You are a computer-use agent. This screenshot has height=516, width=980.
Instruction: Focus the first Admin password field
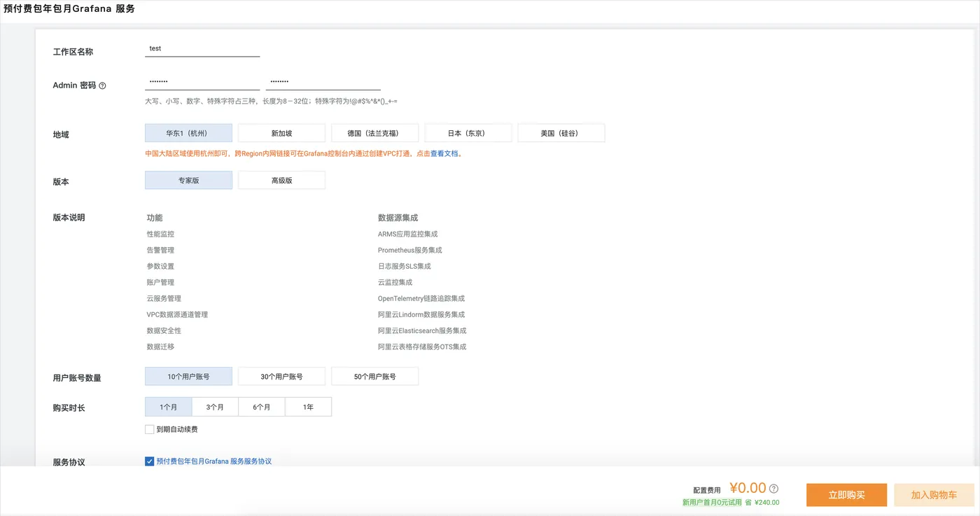202,81
